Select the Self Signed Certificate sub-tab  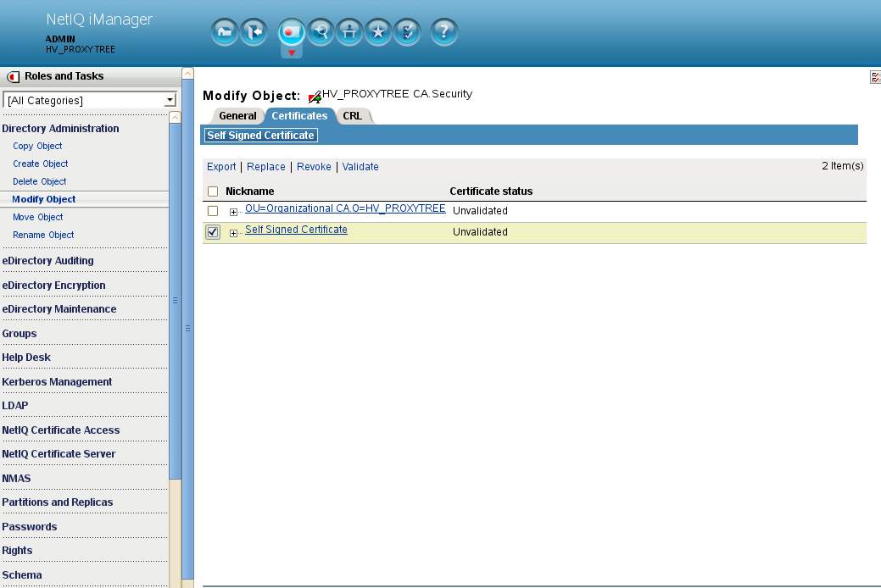260,136
